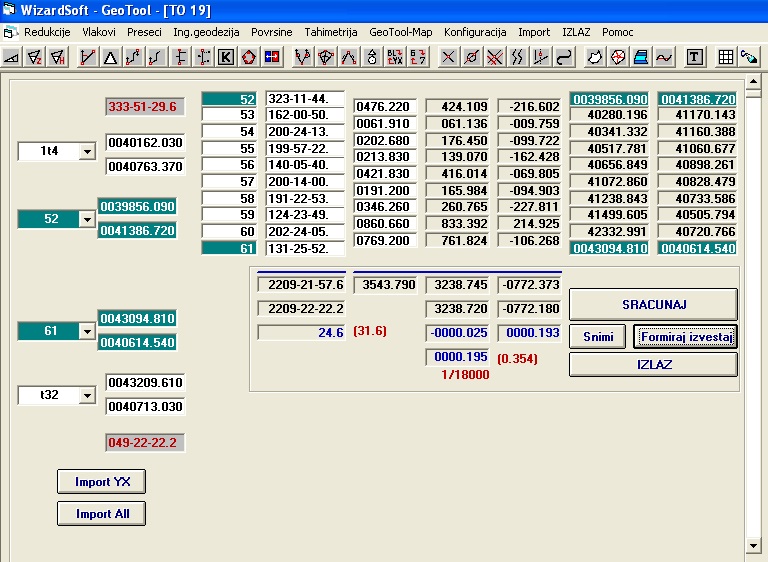
Task: Open the Tahimetrija menu
Action: (330, 32)
